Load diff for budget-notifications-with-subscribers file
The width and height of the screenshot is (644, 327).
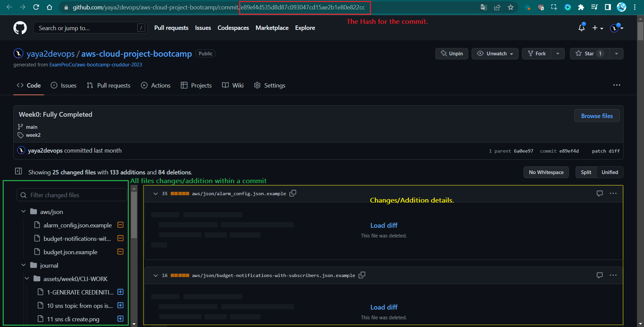tap(384, 307)
